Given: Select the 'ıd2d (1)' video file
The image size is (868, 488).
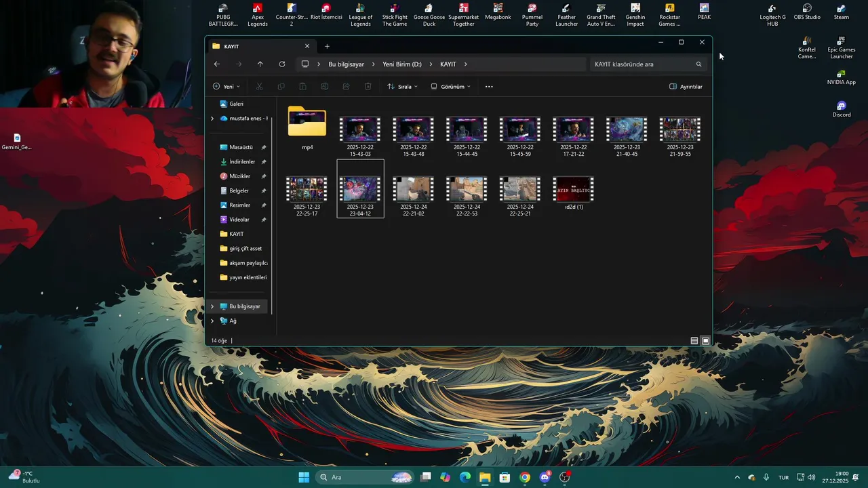Looking at the screenshot, I should [x=574, y=192].
